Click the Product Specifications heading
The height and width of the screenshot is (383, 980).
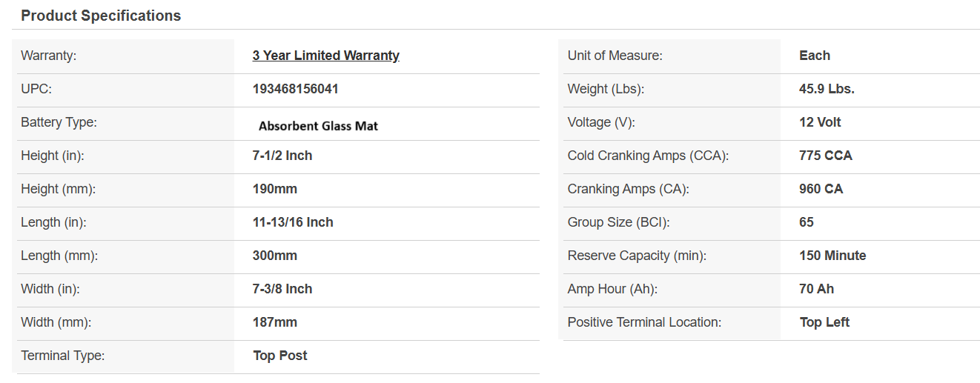click(x=101, y=16)
